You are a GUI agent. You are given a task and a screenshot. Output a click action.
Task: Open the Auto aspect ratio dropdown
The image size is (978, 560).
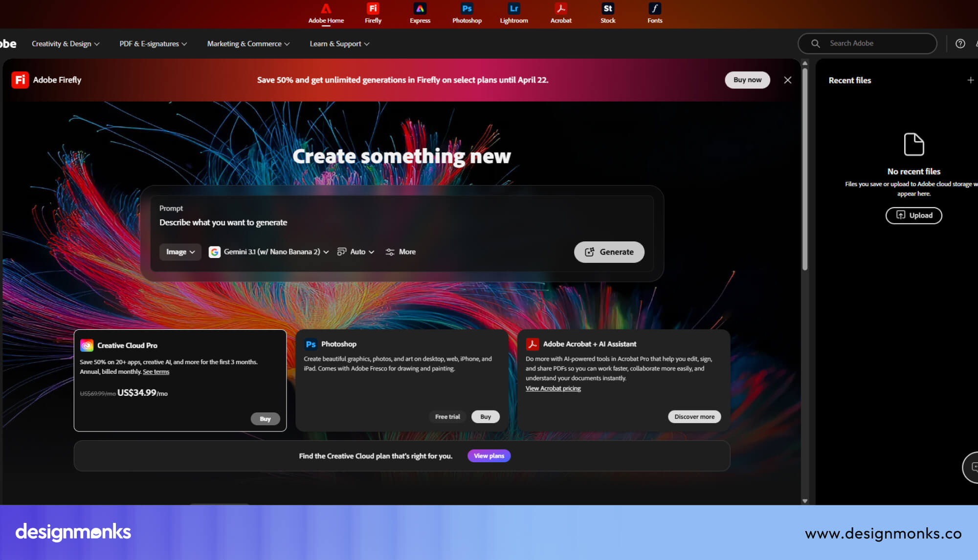356,252
